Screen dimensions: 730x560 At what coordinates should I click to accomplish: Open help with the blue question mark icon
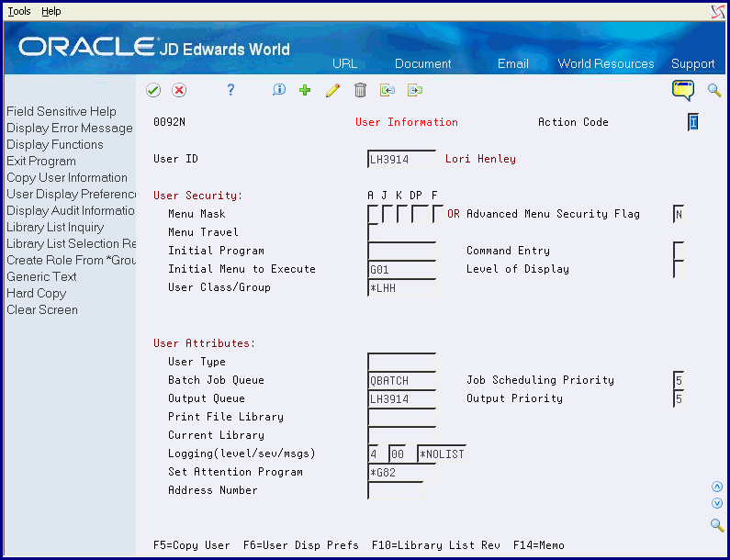[230, 90]
